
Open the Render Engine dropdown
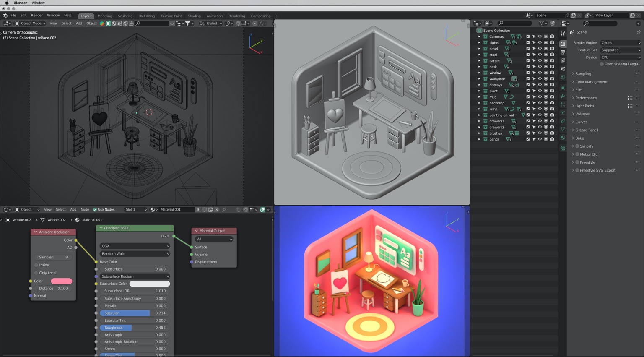point(620,43)
